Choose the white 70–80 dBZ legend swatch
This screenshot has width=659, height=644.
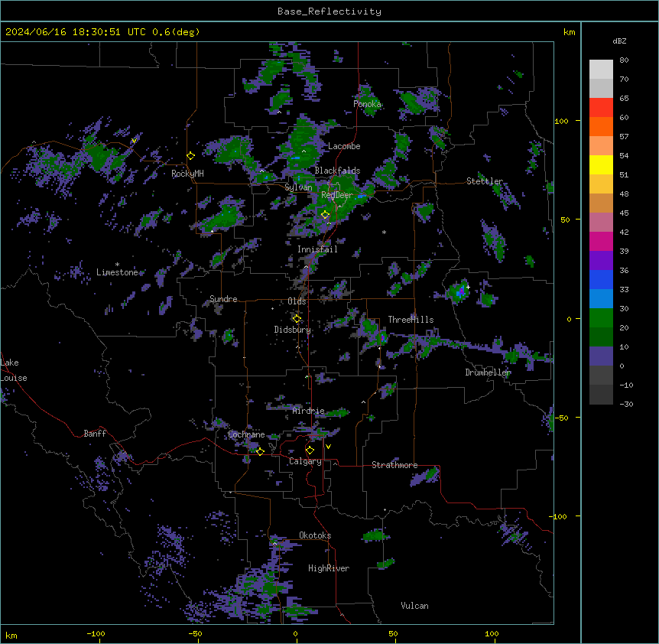coord(601,70)
